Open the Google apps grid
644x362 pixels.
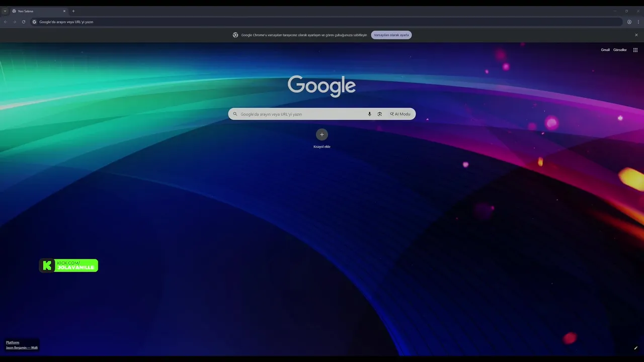pos(635,50)
